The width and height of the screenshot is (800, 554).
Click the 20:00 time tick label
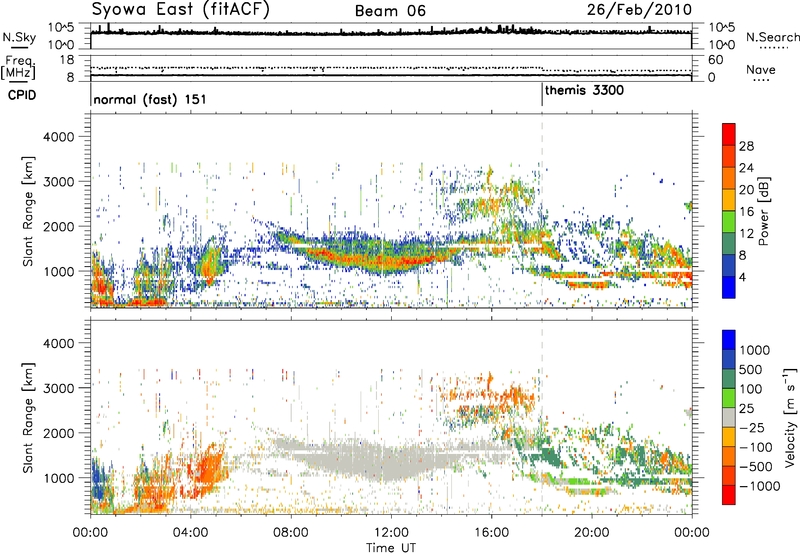pyautogui.click(x=591, y=533)
